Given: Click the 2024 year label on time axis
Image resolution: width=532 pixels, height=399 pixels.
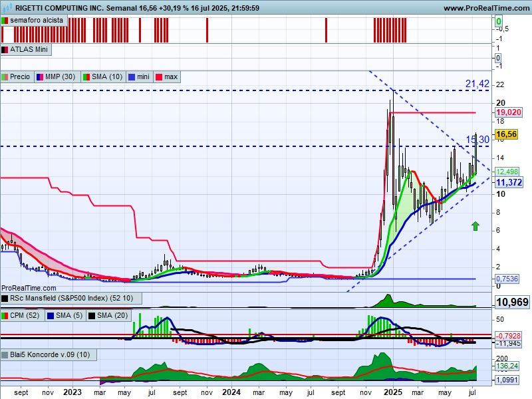Looking at the screenshot, I should click(x=231, y=392).
